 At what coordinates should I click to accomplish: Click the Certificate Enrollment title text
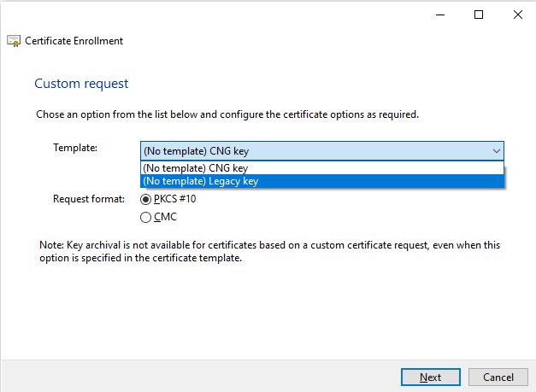[x=74, y=41]
